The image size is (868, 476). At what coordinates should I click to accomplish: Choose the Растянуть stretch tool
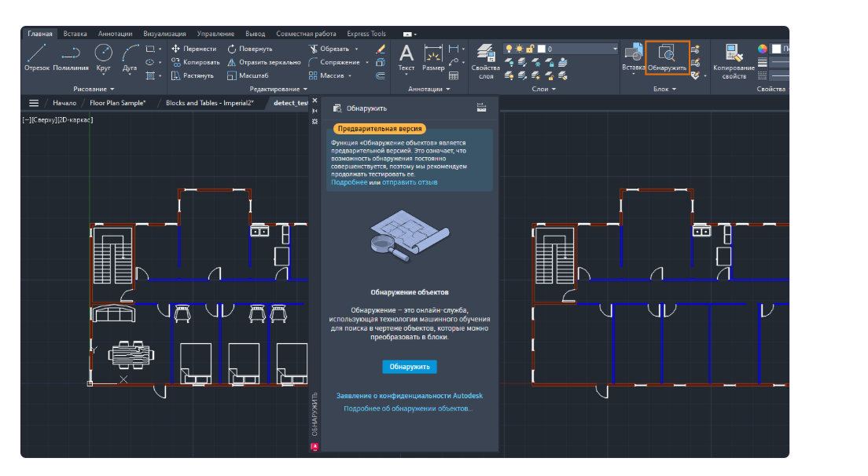pos(193,75)
